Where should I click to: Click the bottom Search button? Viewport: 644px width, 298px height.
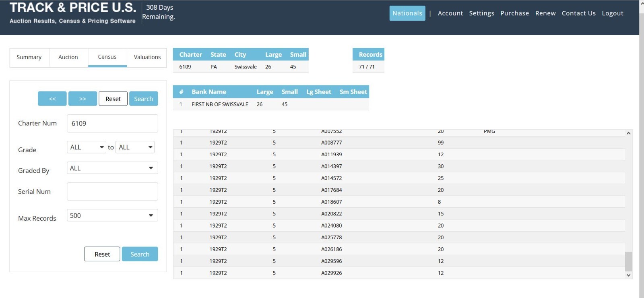[x=140, y=254]
